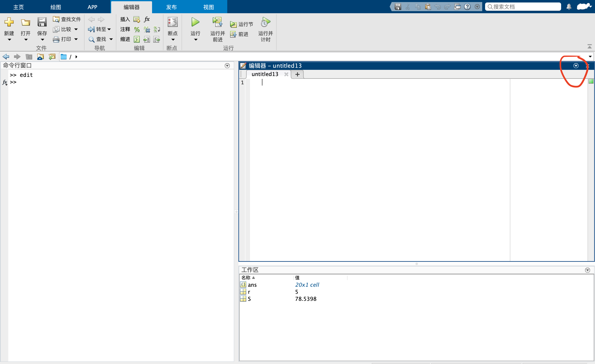Select the ans variable in workspace
595x364 pixels.
[252, 285]
